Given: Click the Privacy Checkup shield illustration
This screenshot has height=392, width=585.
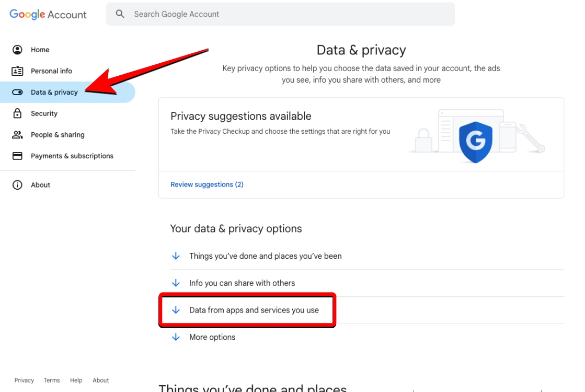Looking at the screenshot, I should [x=475, y=137].
